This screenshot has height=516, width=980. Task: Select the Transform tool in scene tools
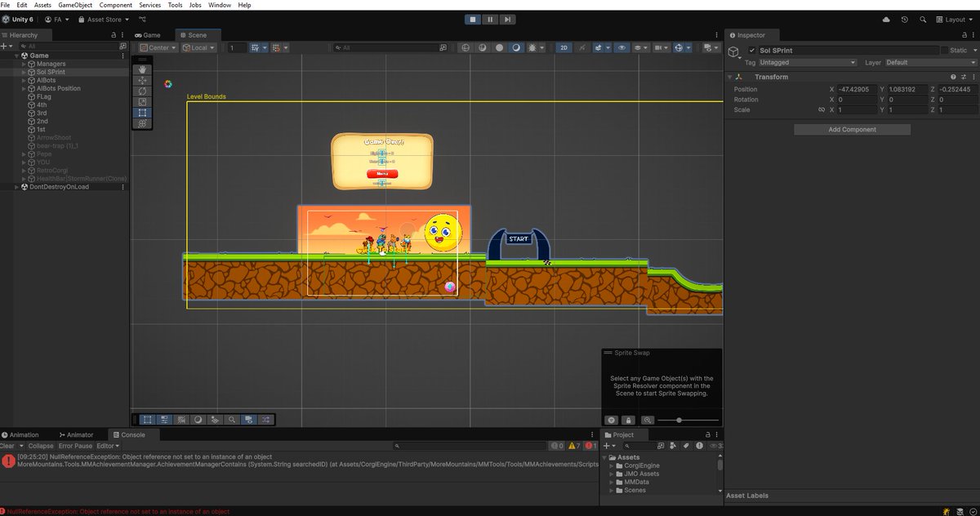pyautogui.click(x=142, y=123)
